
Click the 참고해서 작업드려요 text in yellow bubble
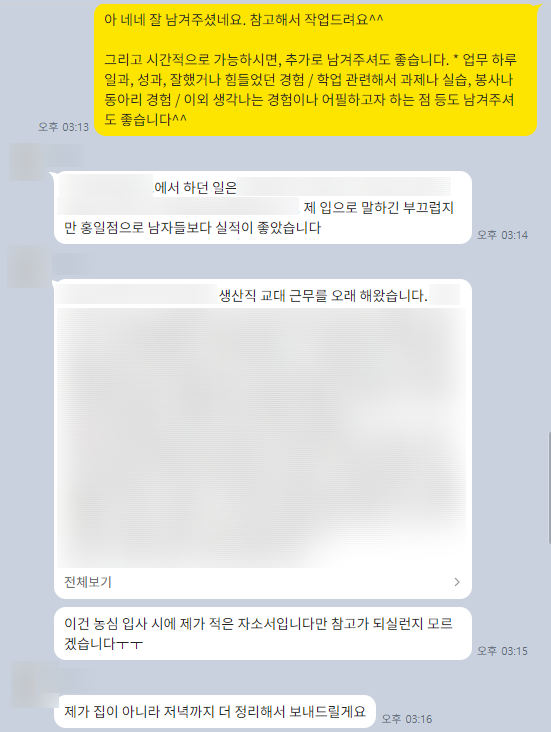point(317,20)
